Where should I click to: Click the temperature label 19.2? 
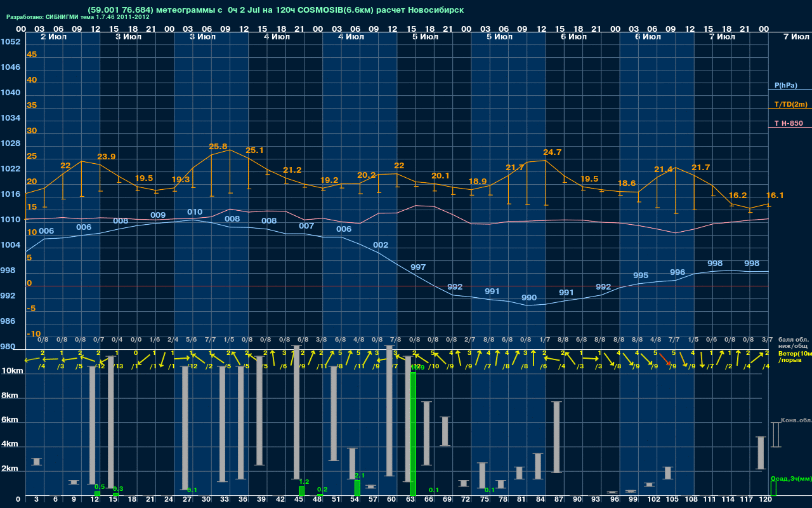[329, 180]
